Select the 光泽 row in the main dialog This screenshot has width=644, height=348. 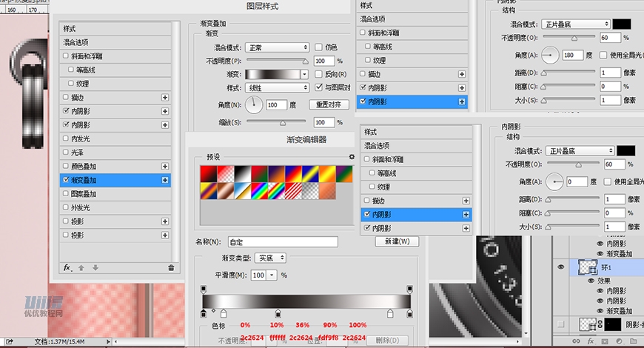coord(115,153)
